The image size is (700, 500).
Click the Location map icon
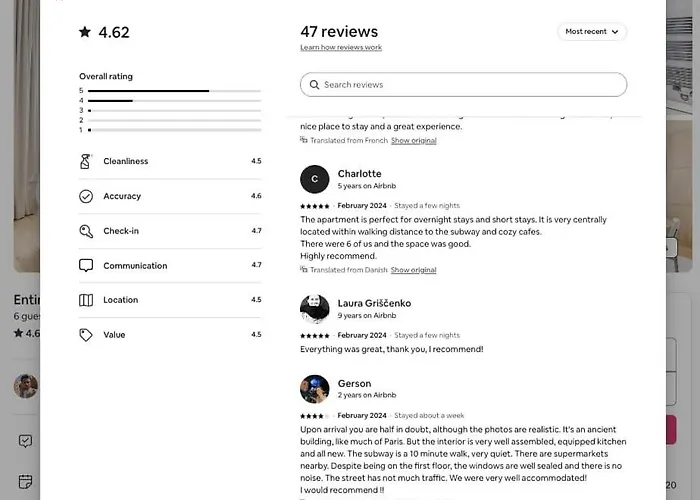pyautogui.click(x=86, y=300)
